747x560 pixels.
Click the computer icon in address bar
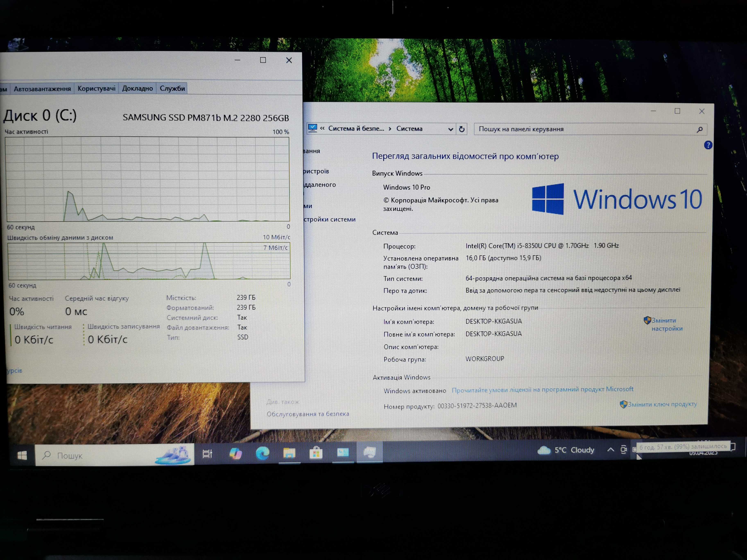tap(312, 128)
